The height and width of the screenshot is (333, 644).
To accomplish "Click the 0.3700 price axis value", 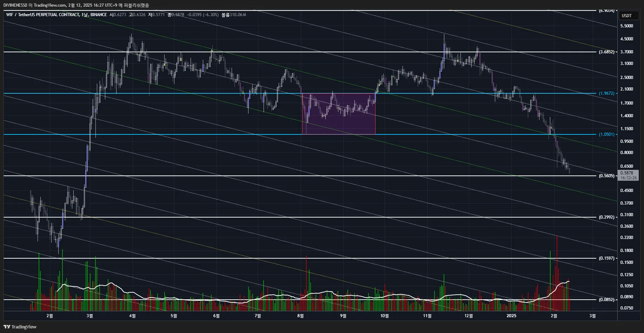I will pos(627,203).
